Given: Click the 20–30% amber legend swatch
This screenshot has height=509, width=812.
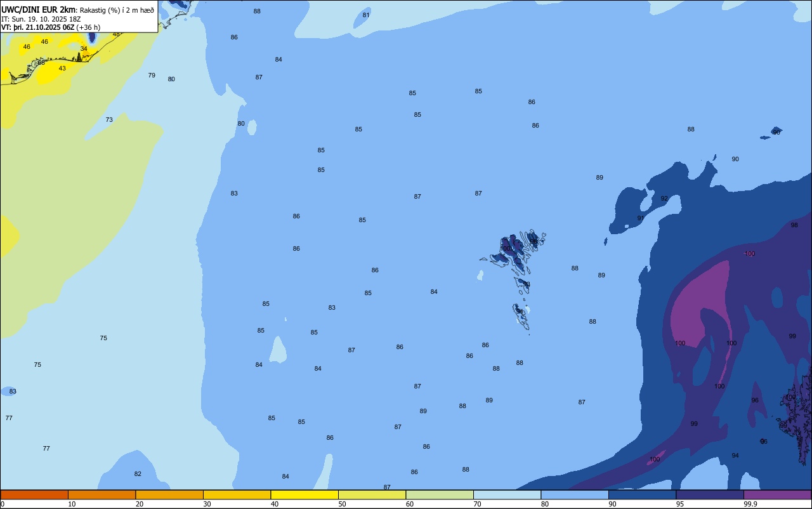Looking at the screenshot, I should click(x=169, y=494).
